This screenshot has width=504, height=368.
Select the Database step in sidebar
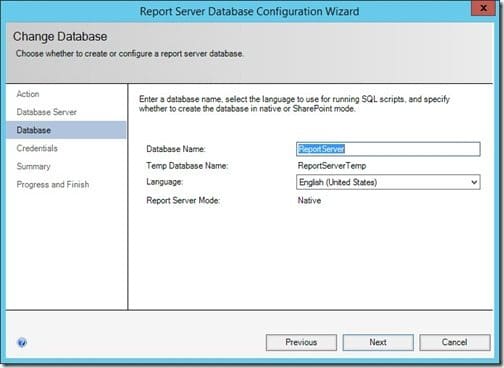(66, 130)
